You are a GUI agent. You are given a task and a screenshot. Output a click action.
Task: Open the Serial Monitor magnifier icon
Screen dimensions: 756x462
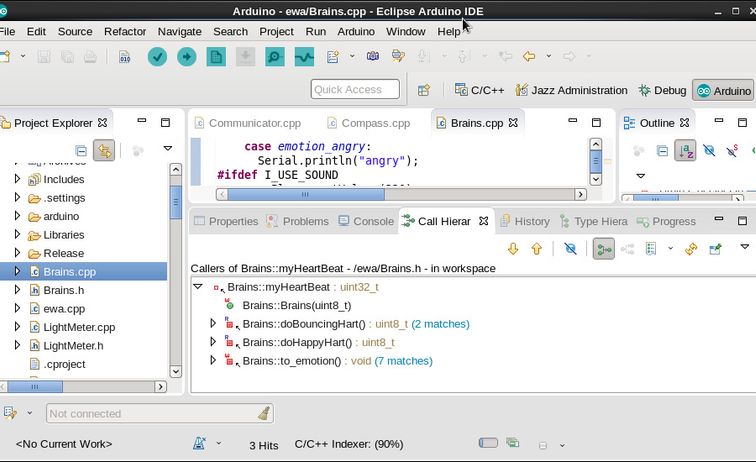tap(275, 57)
